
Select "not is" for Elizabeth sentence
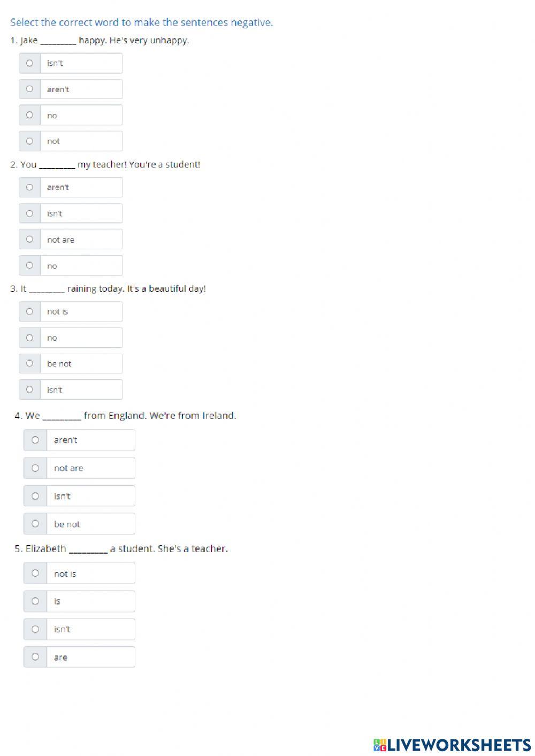tap(35, 573)
